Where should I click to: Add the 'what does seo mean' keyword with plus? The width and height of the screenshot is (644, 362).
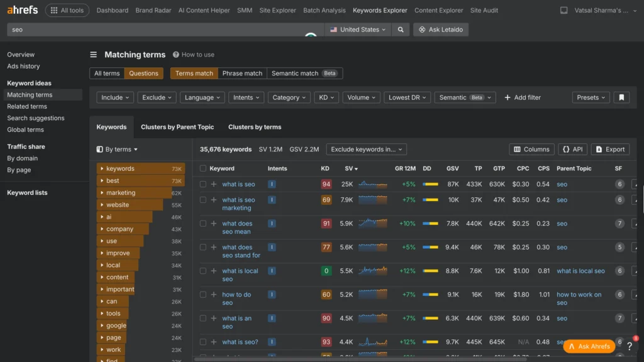pos(214,224)
